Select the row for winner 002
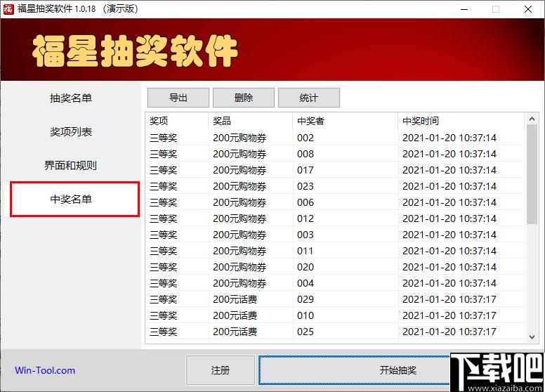545x392 pixels. pyautogui.click(x=306, y=138)
